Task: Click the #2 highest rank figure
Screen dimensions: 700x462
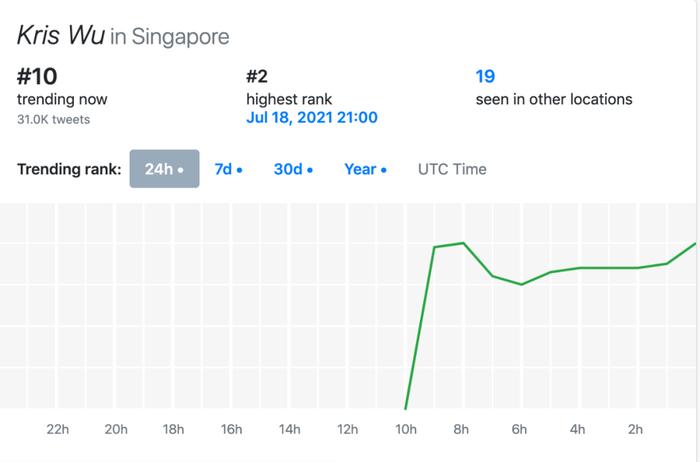Action: pyautogui.click(x=257, y=76)
